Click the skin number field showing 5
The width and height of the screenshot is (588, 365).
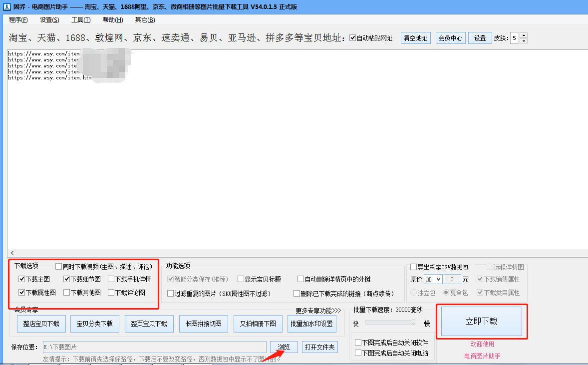pyautogui.click(x=515, y=38)
